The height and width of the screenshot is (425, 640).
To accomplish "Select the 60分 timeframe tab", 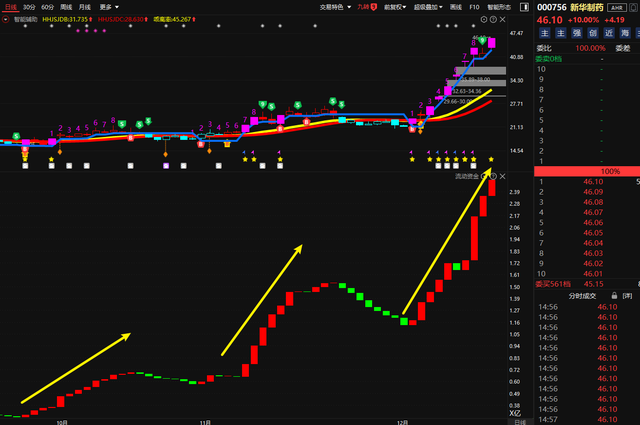I will point(48,6).
